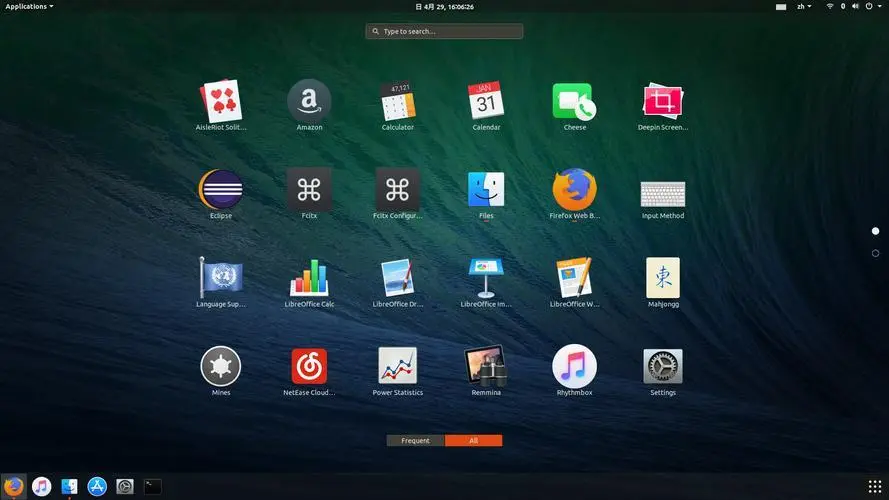Open Power Statistics
This screenshot has width=889, height=500.
397,366
